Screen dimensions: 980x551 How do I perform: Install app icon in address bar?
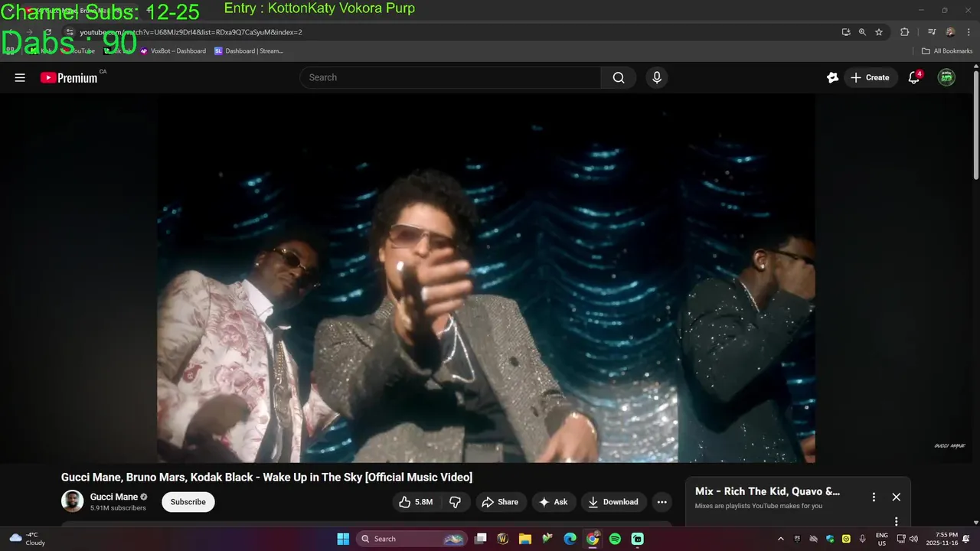tap(846, 32)
